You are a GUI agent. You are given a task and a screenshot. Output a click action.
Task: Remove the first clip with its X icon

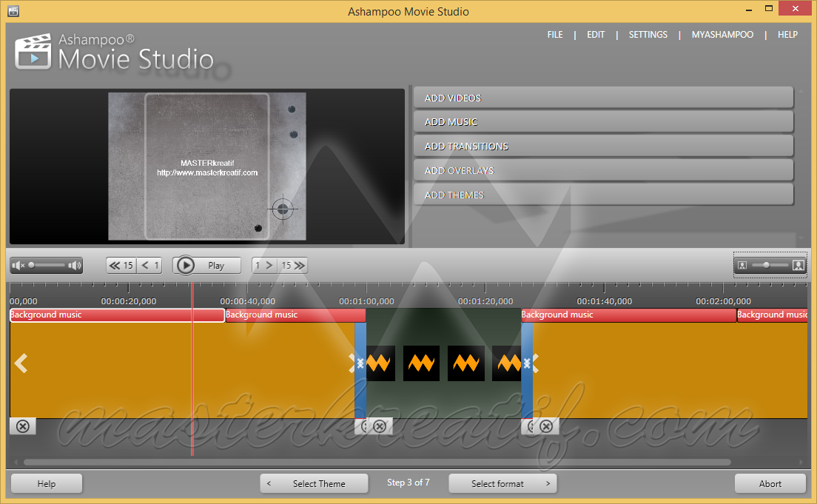[22, 426]
